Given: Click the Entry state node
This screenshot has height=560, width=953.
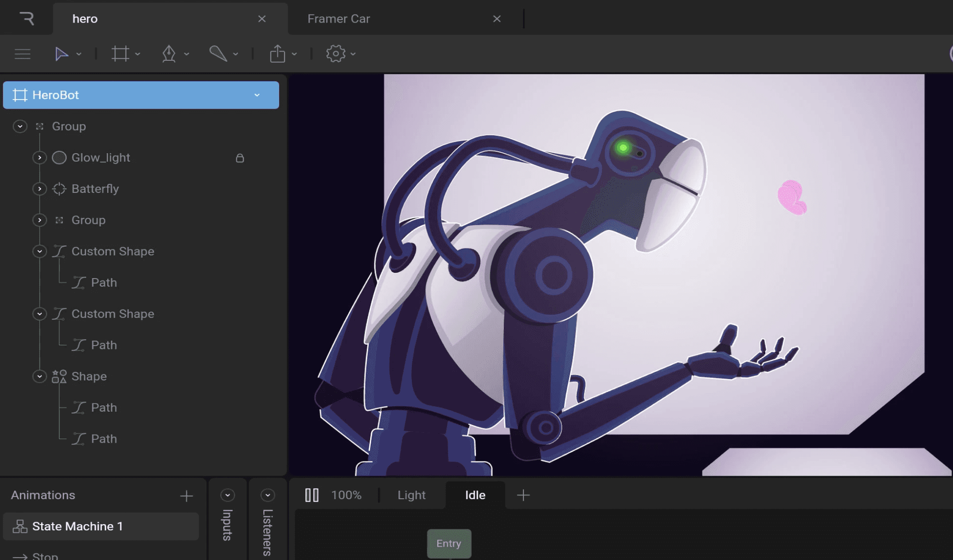Looking at the screenshot, I should (449, 543).
